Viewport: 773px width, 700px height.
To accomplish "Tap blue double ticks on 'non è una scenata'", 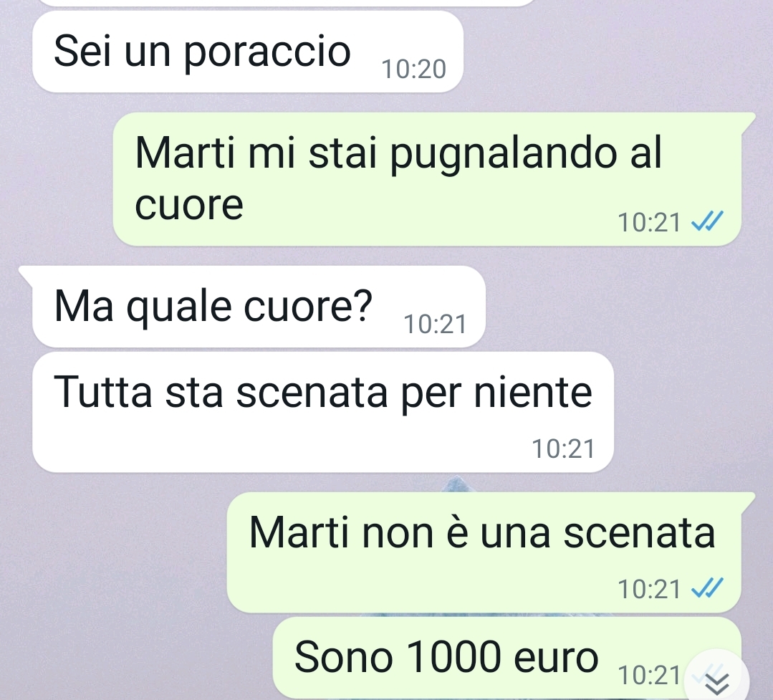I will tap(707, 588).
